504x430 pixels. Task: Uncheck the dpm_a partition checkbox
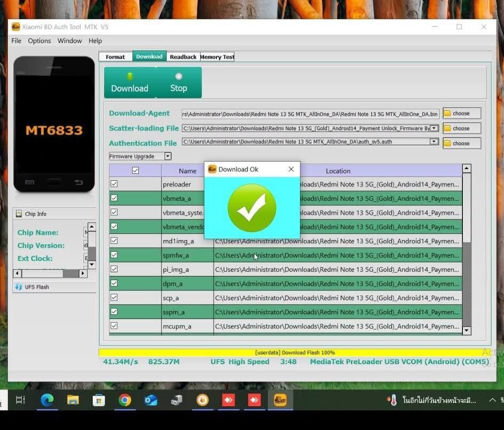pos(114,283)
